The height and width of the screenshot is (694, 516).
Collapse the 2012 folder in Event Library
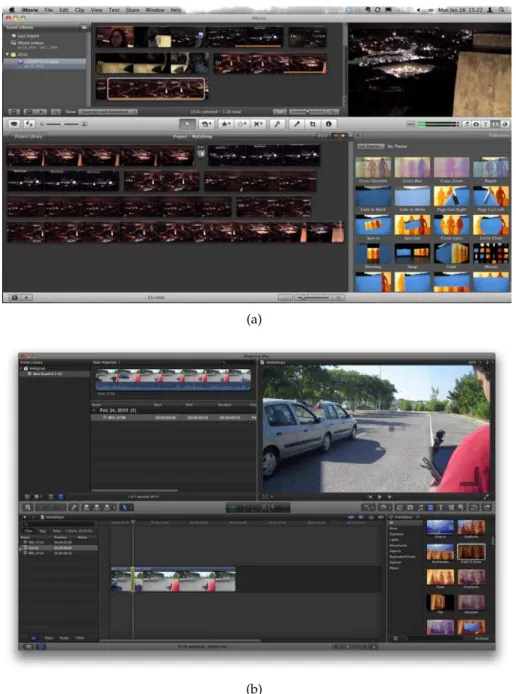tap(7, 54)
